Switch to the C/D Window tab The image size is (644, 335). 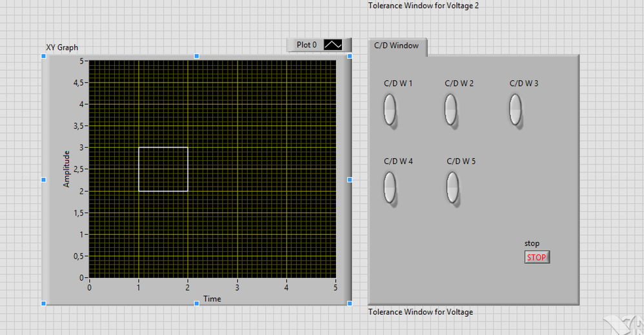pyautogui.click(x=397, y=46)
